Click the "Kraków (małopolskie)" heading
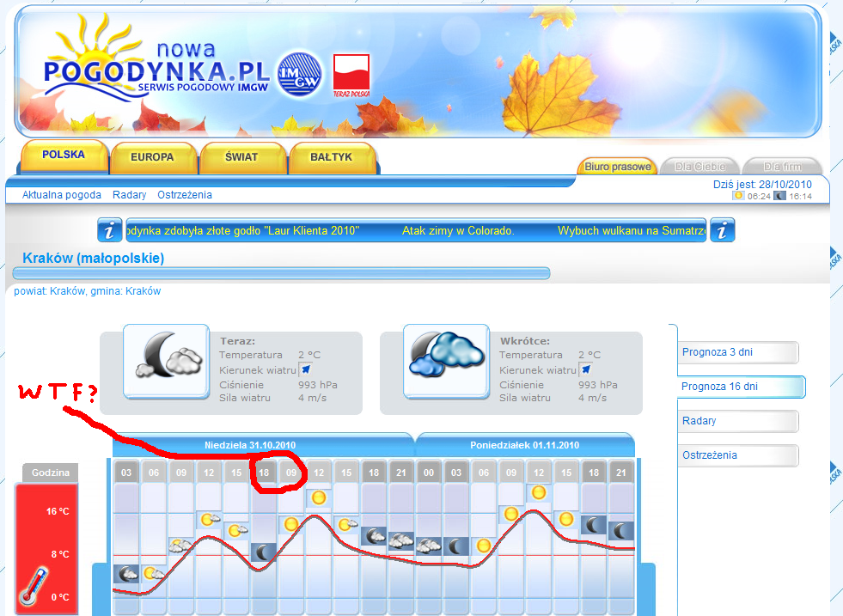 point(93,258)
